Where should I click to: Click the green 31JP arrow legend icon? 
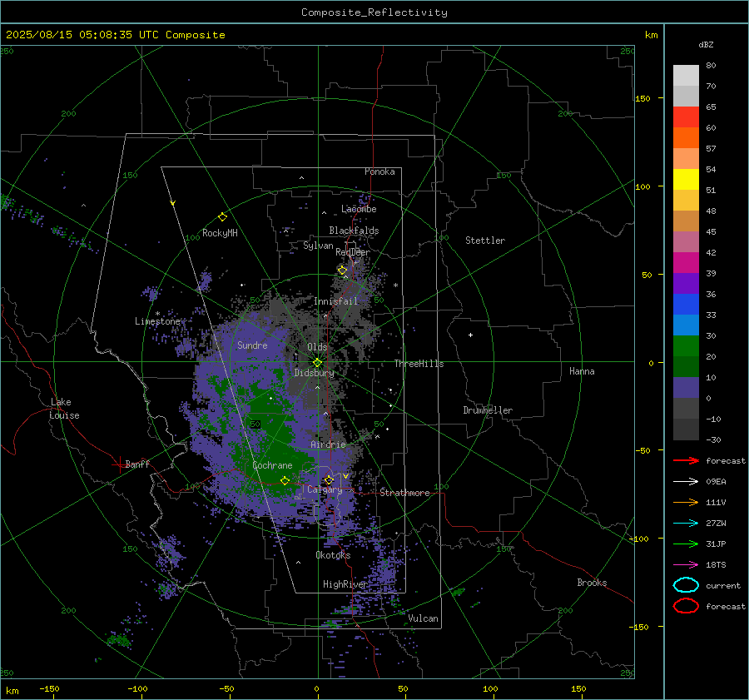[686, 544]
